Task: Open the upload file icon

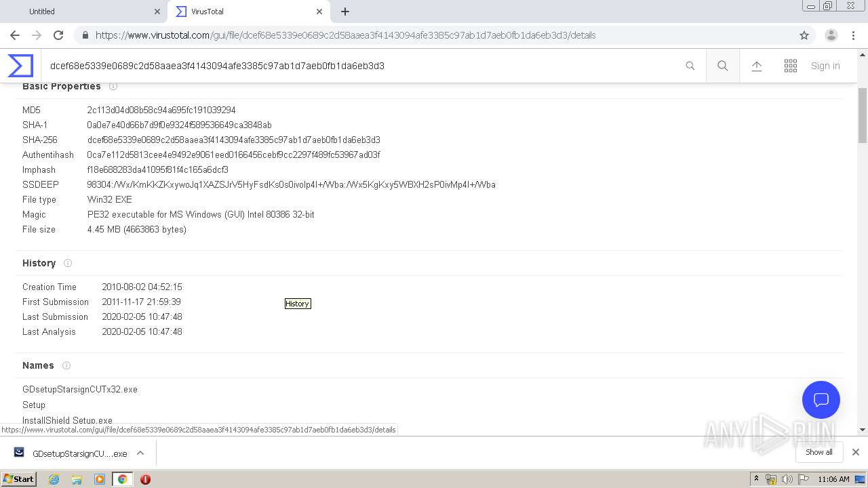Action: tap(757, 66)
